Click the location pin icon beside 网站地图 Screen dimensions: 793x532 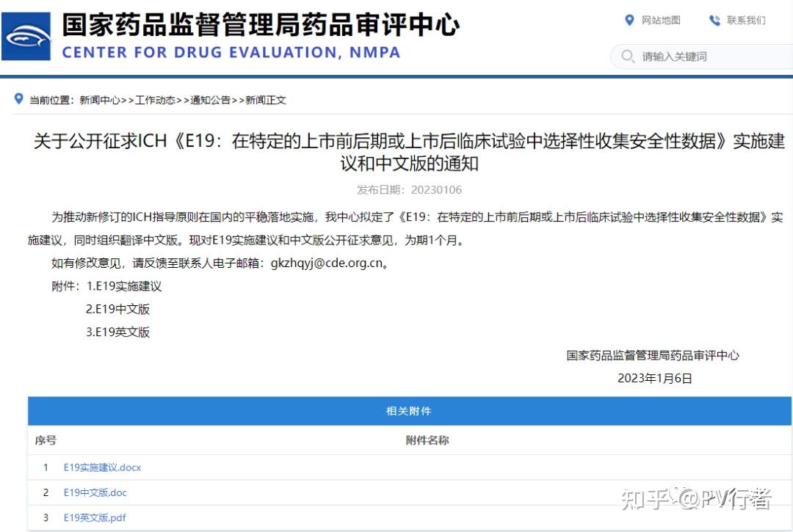[x=629, y=21]
